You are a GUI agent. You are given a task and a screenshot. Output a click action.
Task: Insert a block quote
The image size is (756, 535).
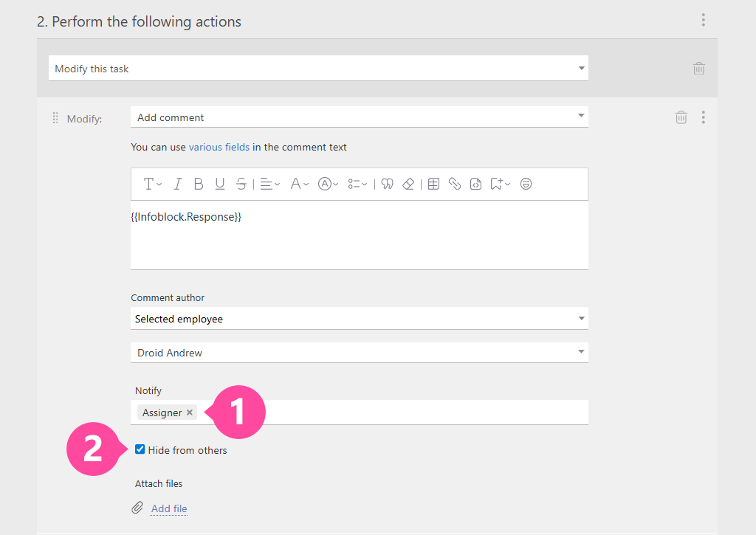387,184
